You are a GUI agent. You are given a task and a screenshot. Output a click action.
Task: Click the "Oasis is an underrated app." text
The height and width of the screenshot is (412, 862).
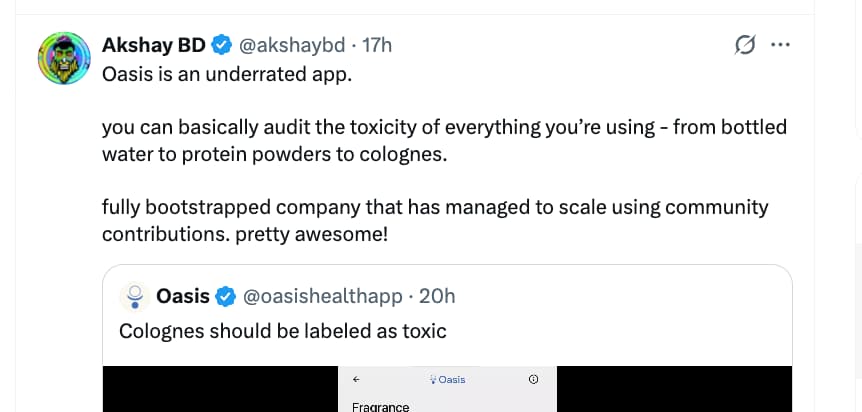227,75
